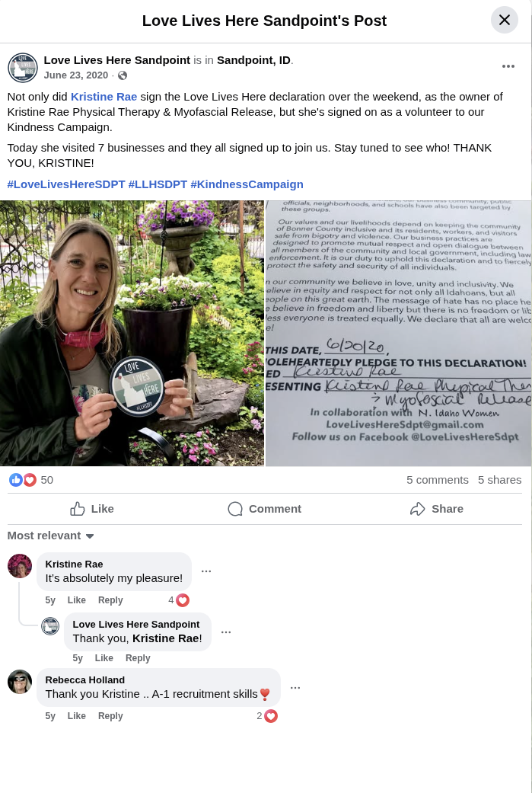Click the globe public audience icon
Screen dimensions: 532x793
point(123,75)
